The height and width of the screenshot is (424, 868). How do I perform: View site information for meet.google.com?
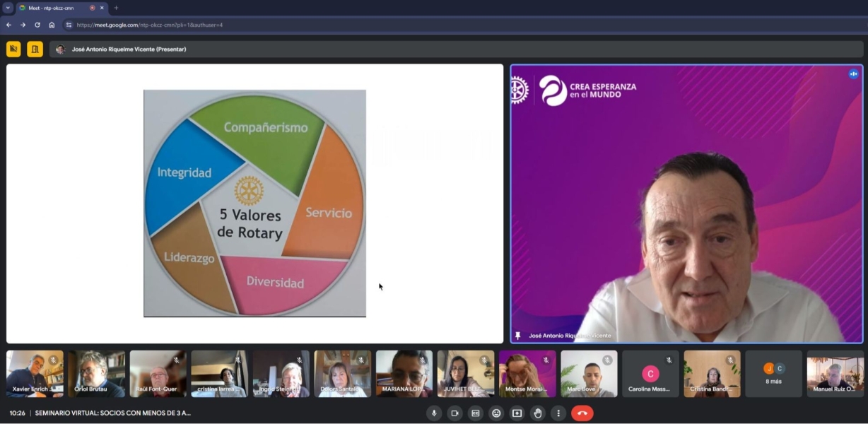(x=69, y=25)
